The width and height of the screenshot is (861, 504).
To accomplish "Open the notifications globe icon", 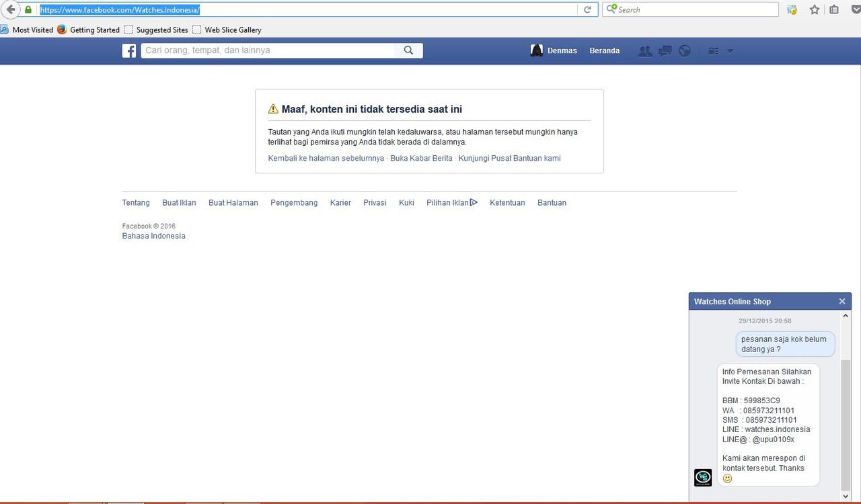I will pyautogui.click(x=685, y=50).
